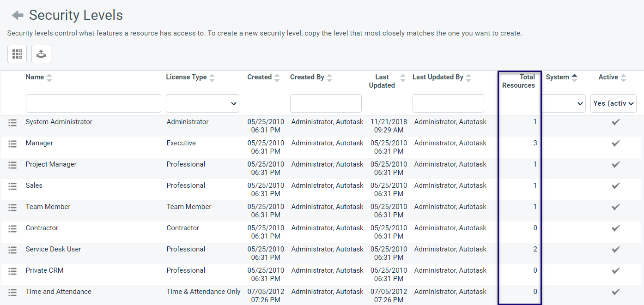This screenshot has width=644, height=305.
Task: Click Active checkmark in Time and Attendance row
Action: (x=615, y=292)
